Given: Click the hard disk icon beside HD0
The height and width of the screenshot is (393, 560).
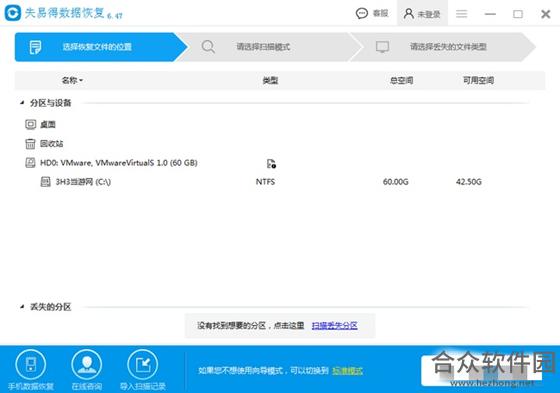Looking at the screenshot, I should 30,163.
